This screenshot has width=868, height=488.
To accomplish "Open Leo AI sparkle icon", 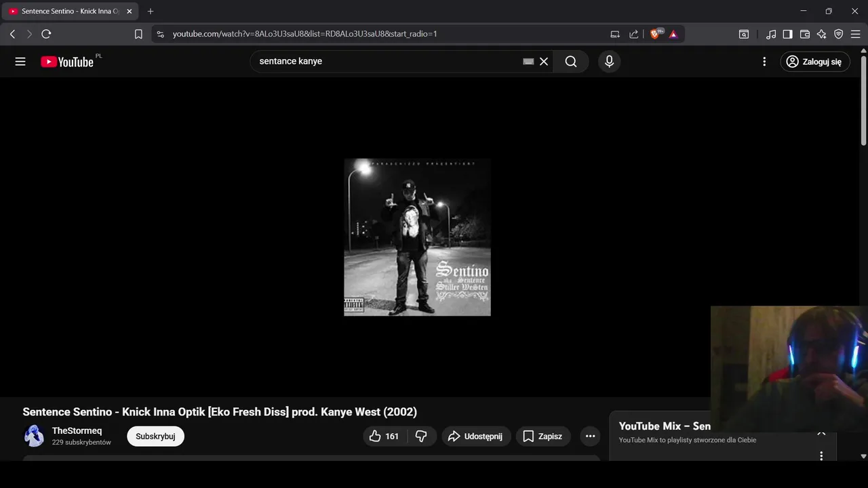I will [x=822, y=34].
